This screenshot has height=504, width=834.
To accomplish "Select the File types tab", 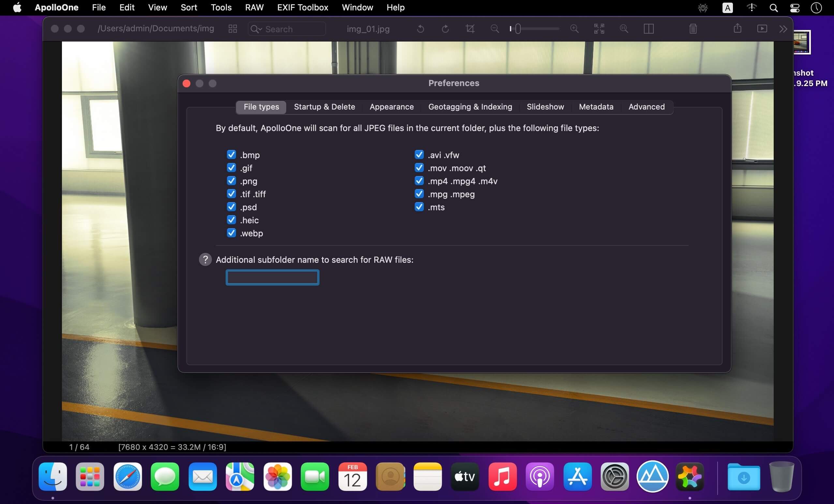I will click(261, 107).
